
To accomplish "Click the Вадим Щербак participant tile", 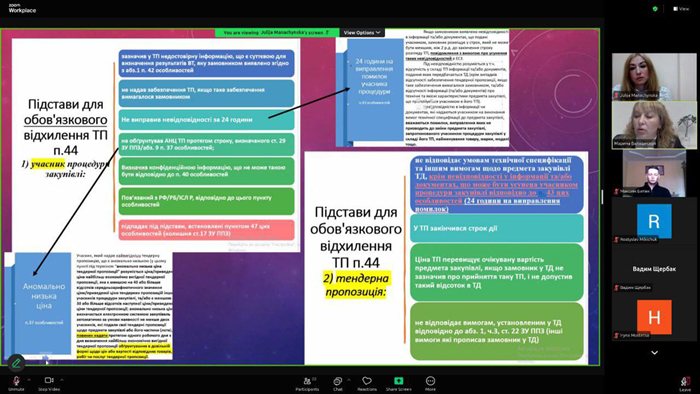I will click(x=654, y=269).
